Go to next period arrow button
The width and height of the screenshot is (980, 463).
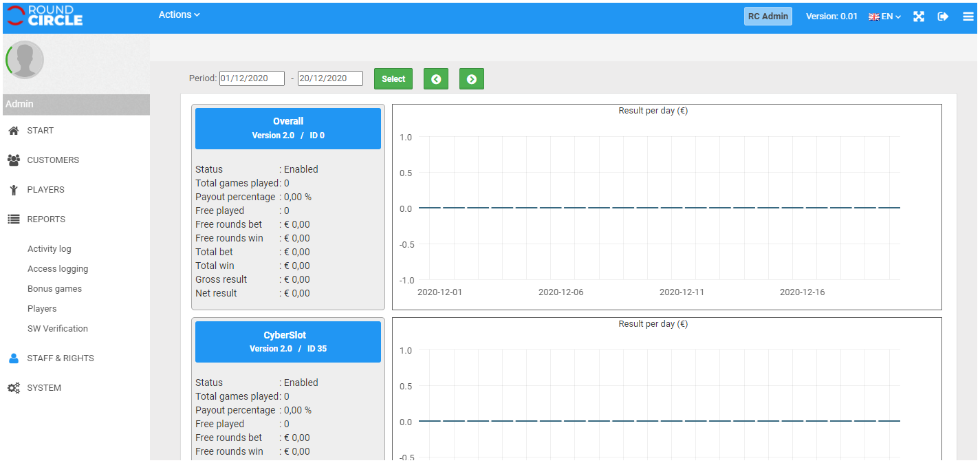(471, 79)
